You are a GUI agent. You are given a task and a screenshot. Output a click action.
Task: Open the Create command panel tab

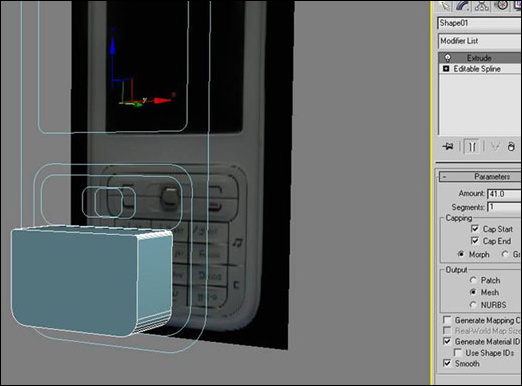(446, 5)
